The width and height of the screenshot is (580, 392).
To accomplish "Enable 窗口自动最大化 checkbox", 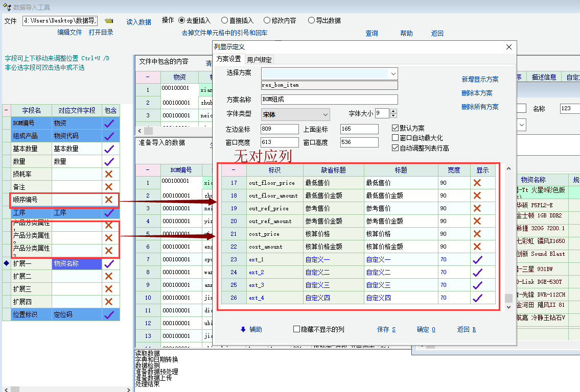I will coord(395,138).
